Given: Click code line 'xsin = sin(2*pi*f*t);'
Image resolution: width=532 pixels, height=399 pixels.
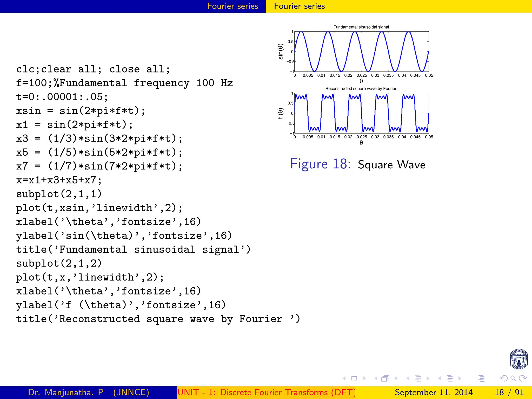Looking at the screenshot, I should tap(81, 111).
